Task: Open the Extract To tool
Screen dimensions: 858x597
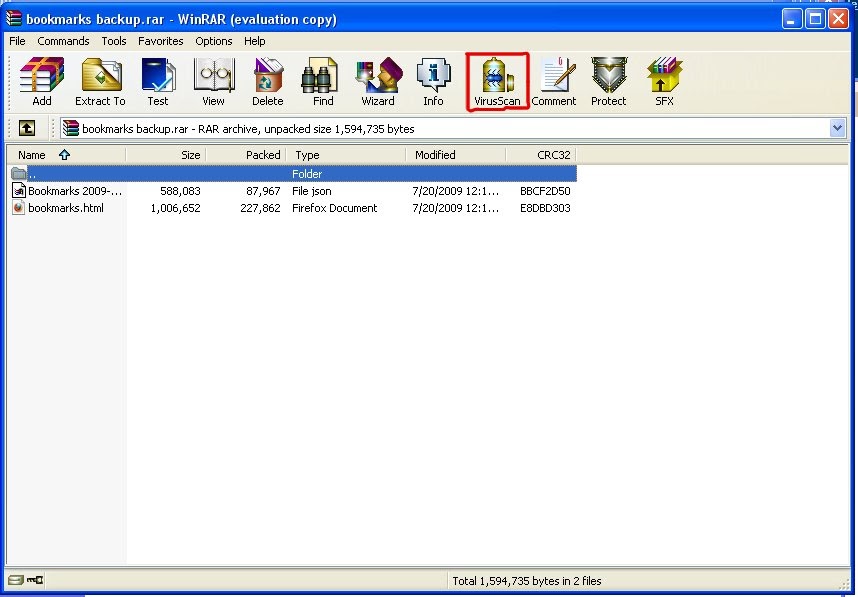Action: point(100,80)
